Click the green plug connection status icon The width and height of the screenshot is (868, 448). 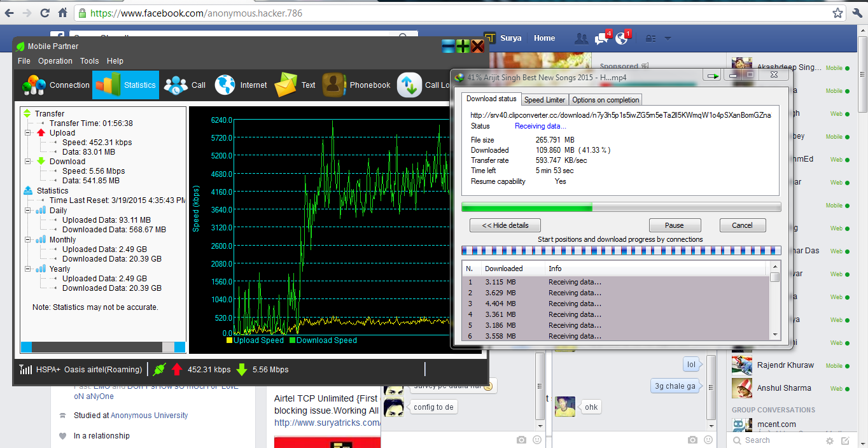coord(159,369)
